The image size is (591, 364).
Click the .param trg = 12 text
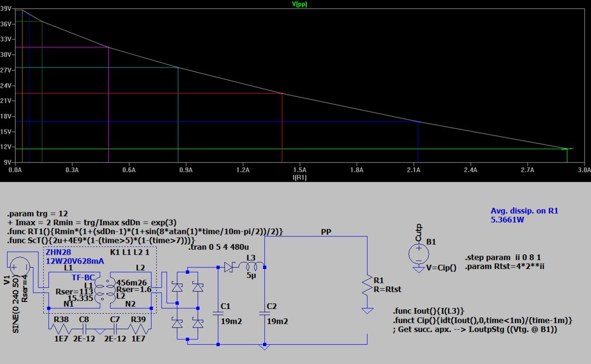(37, 215)
